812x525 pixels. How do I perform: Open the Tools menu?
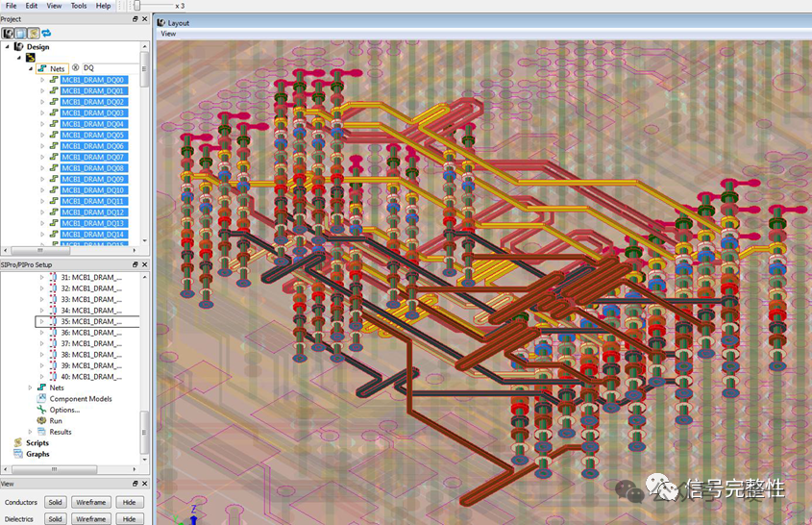tap(79, 6)
